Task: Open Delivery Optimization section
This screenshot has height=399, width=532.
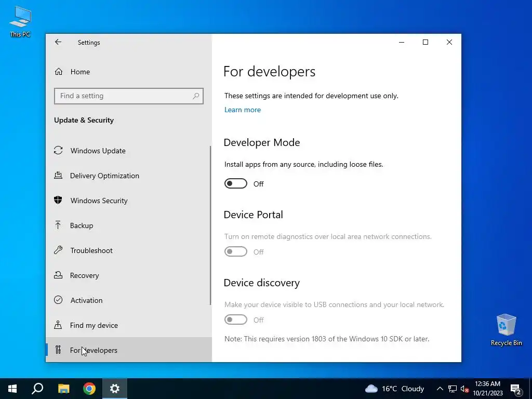Action: [x=129, y=176]
